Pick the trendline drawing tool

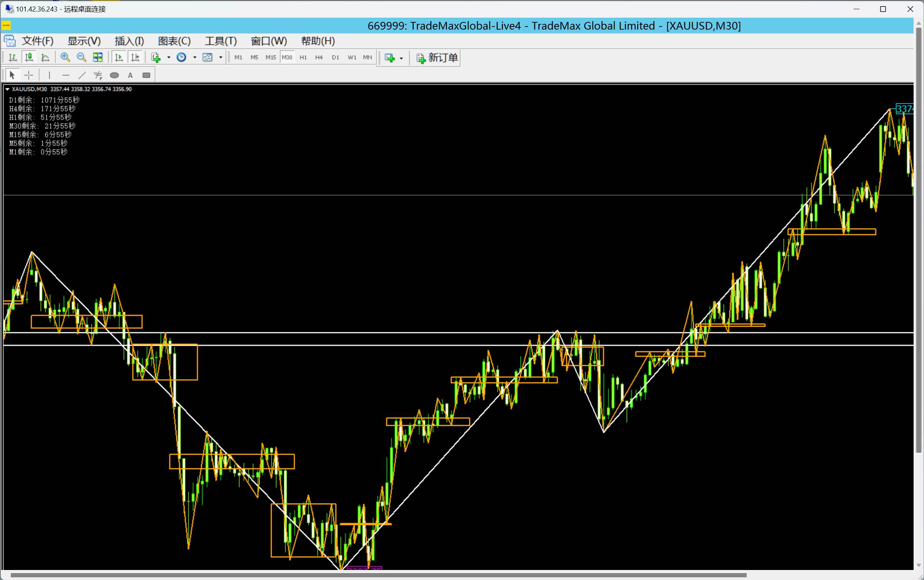click(x=82, y=75)
